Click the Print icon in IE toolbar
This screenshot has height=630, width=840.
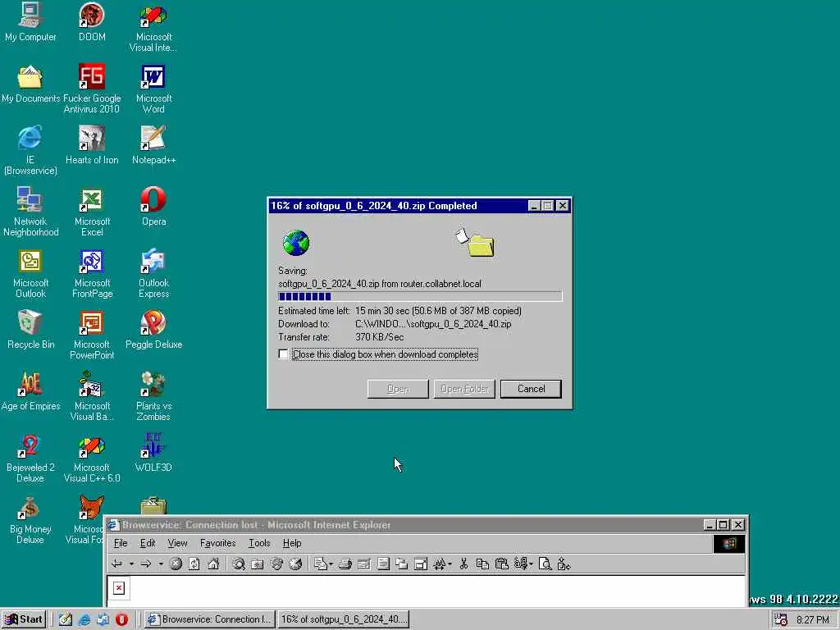coord(345,564)
